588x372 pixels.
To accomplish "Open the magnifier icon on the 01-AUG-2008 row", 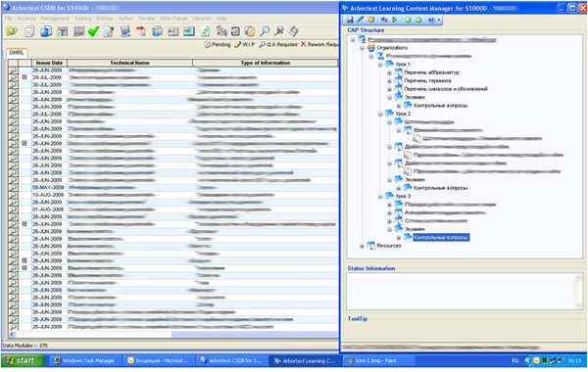I will click(x=13, y=209).
